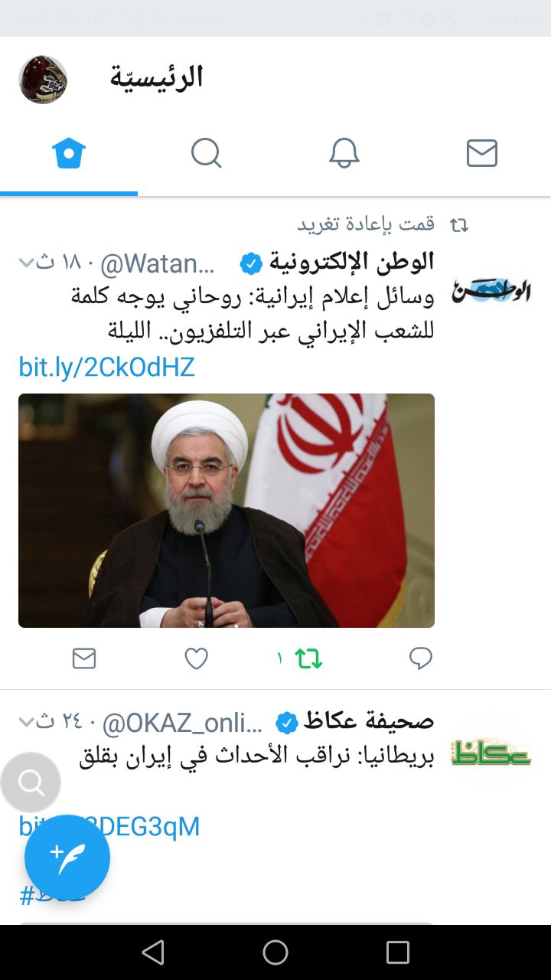Expand options chevron on OKAZ tweet
Viewport: 551px width, 980px height.
pos(26,721)
